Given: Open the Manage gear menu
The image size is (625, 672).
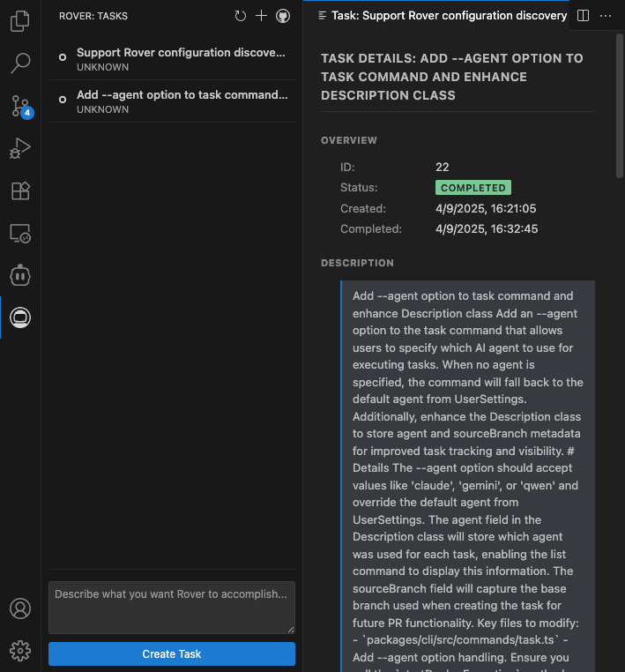Looking at the screenshot, I should (20, 651).
